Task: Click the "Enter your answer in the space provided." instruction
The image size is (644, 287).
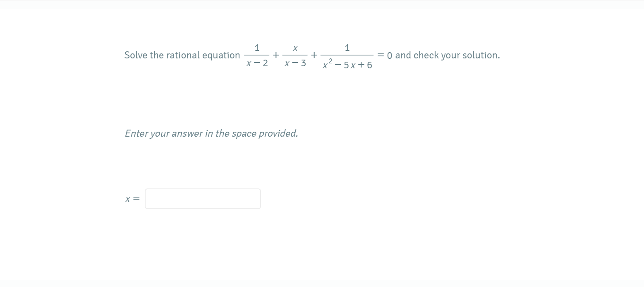Action: (x=211, y=133)
